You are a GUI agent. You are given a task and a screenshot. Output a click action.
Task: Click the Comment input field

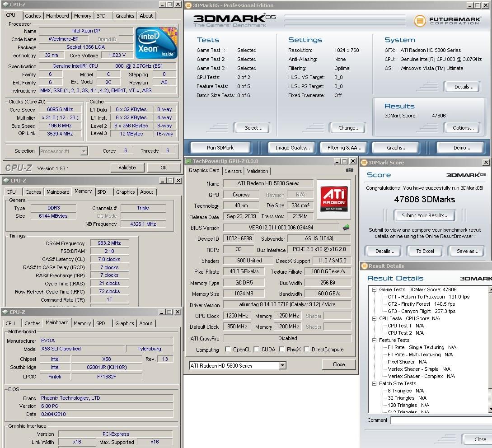point(441,420)
